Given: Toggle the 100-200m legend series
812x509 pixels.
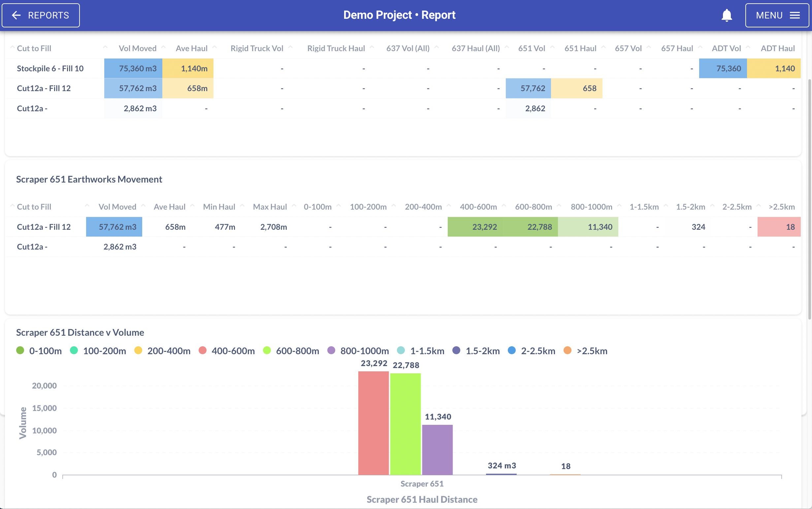Looking at the screenshot, I should pos(98,351).
